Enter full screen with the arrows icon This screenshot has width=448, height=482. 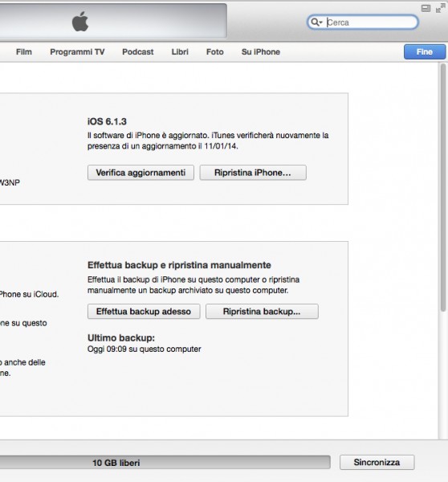pos(440,8)
